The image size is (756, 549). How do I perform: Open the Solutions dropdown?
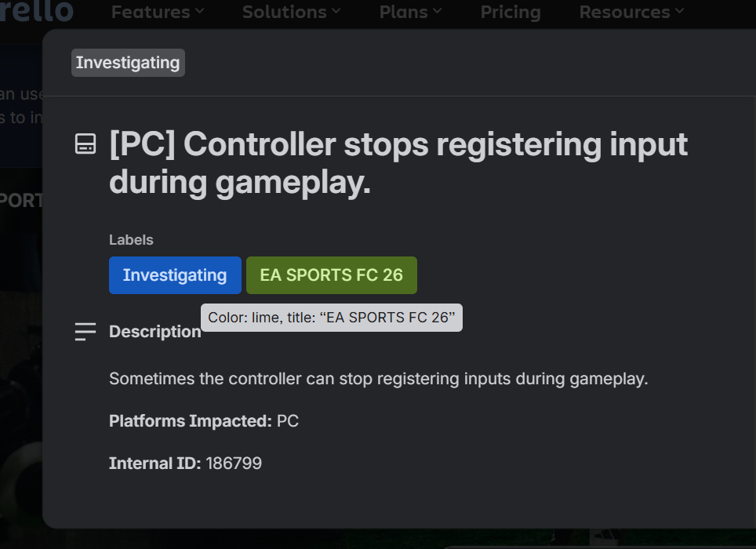click(x=291, y=12)
